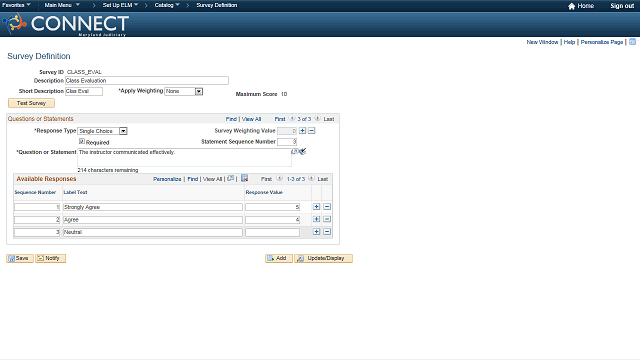The height and width of the screenshot is (360, 640).
Task: Sort by Sequence Number column header
Action: (x=35, y=192)
